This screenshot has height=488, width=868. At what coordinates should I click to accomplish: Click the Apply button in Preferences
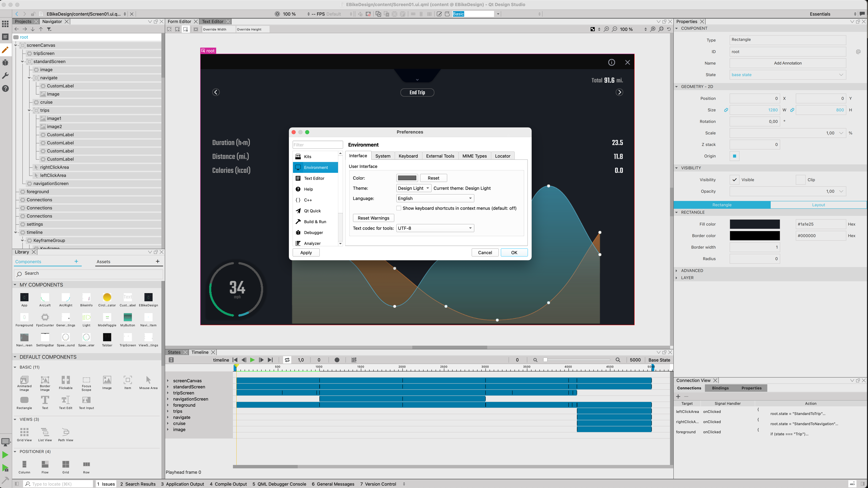306,253
